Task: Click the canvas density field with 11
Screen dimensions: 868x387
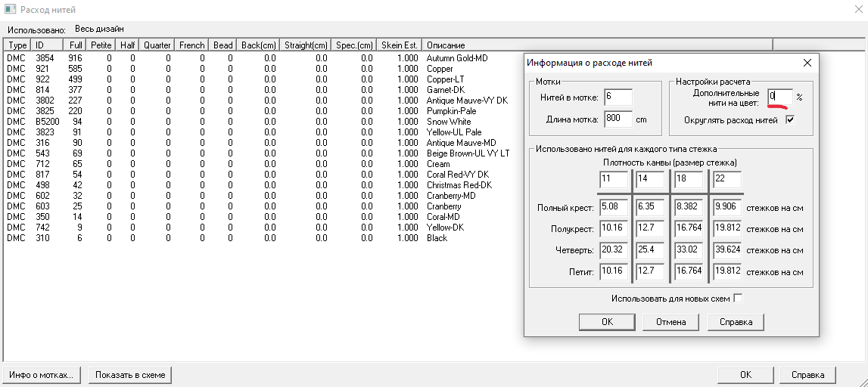Action: [x=614, y=179]
